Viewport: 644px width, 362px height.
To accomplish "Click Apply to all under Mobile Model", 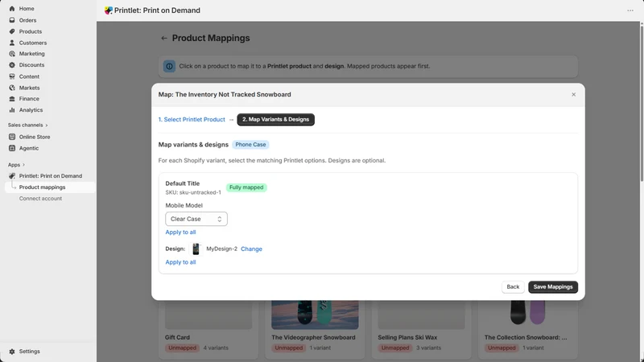I will pyautogui.click(x=180, y=232).
